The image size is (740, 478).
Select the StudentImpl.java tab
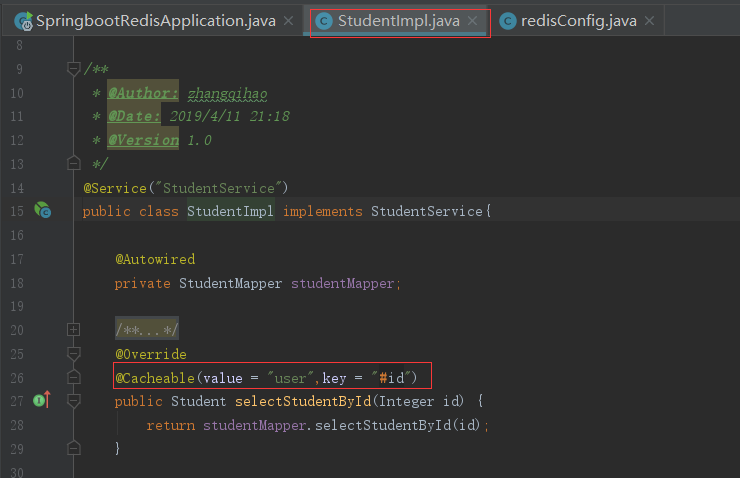pos(398,21)
